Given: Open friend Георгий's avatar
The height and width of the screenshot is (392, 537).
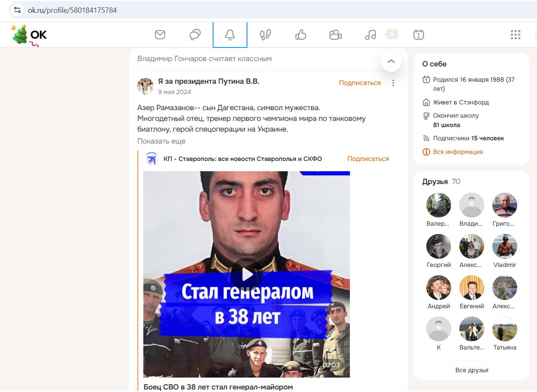Looking at the screenshot, I should [x=438, y=246].
